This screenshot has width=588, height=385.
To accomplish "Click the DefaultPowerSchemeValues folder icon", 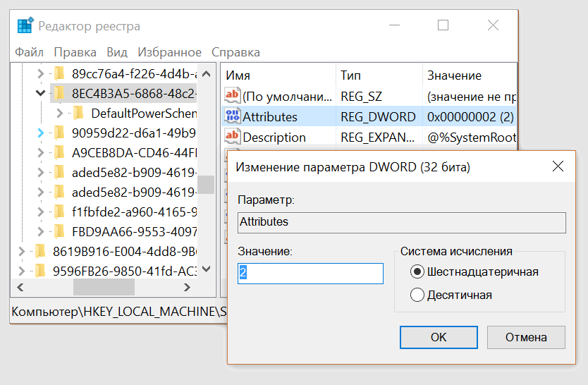I will point(78,113).
